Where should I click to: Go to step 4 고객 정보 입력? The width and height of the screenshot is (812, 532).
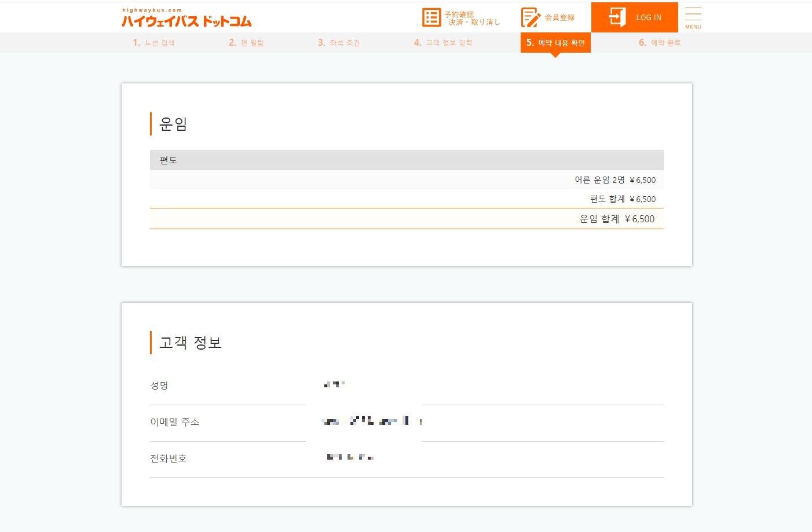coord(443,43)
